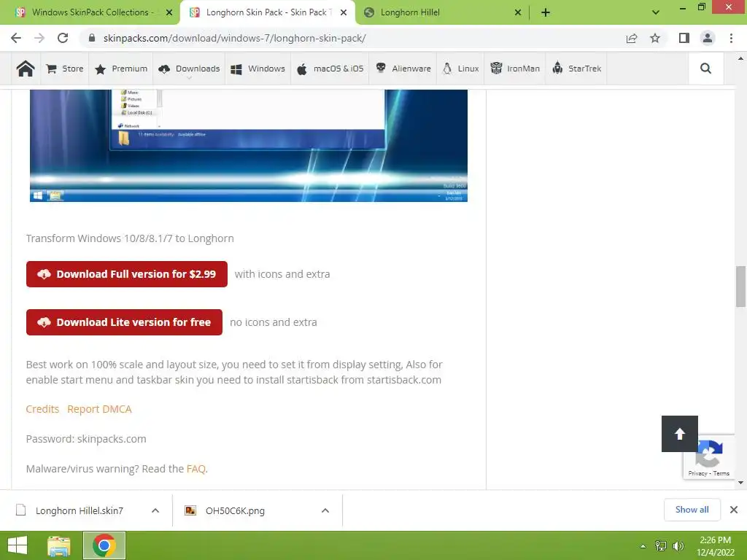
Task: Open options for Longhorn Hillel.skin7 download
Action: pos(155,510)
